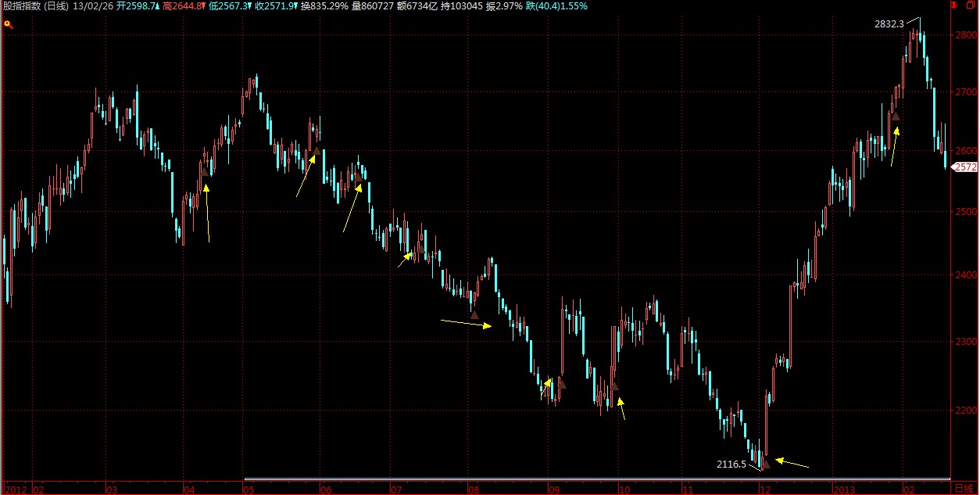Click the 05 month label on time axis

248,489
